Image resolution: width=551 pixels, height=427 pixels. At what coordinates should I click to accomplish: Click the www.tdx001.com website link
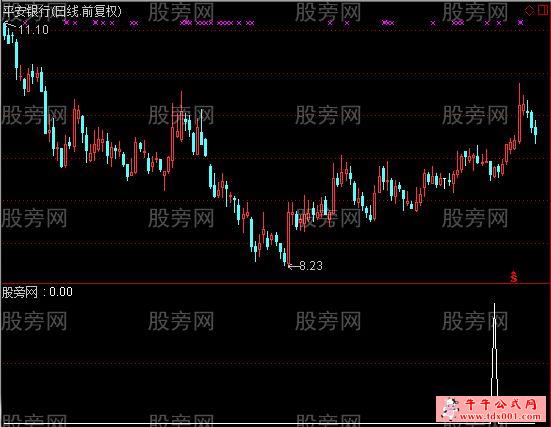500,416
